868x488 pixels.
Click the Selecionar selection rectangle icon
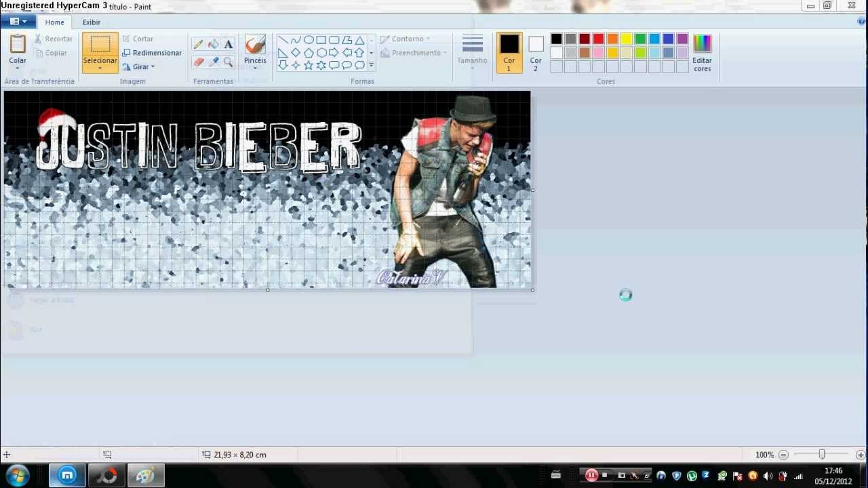(100, 45)
